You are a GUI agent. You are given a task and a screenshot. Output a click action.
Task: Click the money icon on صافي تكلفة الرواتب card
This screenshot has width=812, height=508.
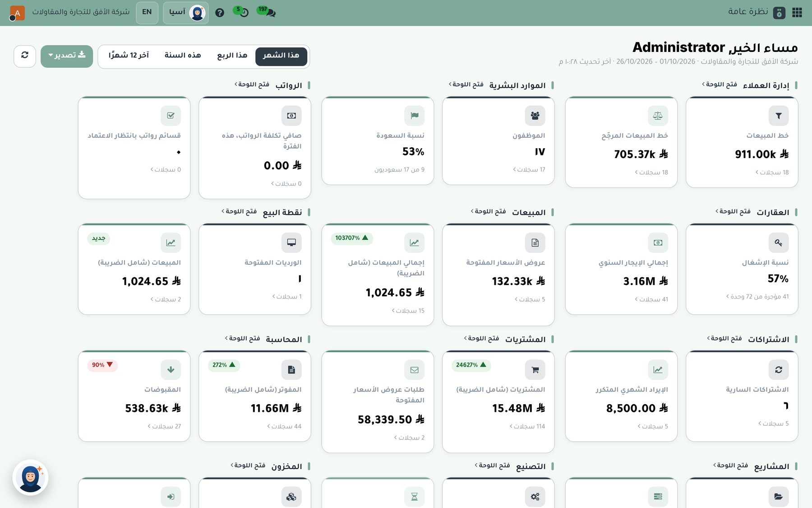click(291, 116)
